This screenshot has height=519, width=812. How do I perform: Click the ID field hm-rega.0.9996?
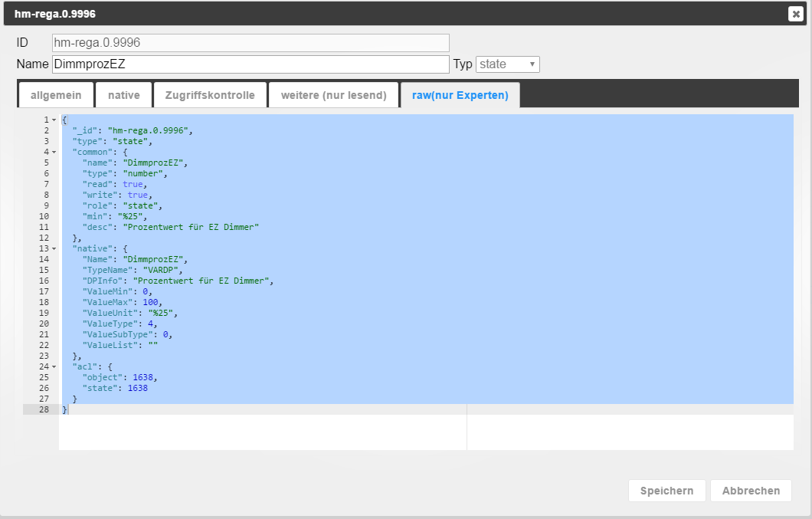[x=250, y=43]
